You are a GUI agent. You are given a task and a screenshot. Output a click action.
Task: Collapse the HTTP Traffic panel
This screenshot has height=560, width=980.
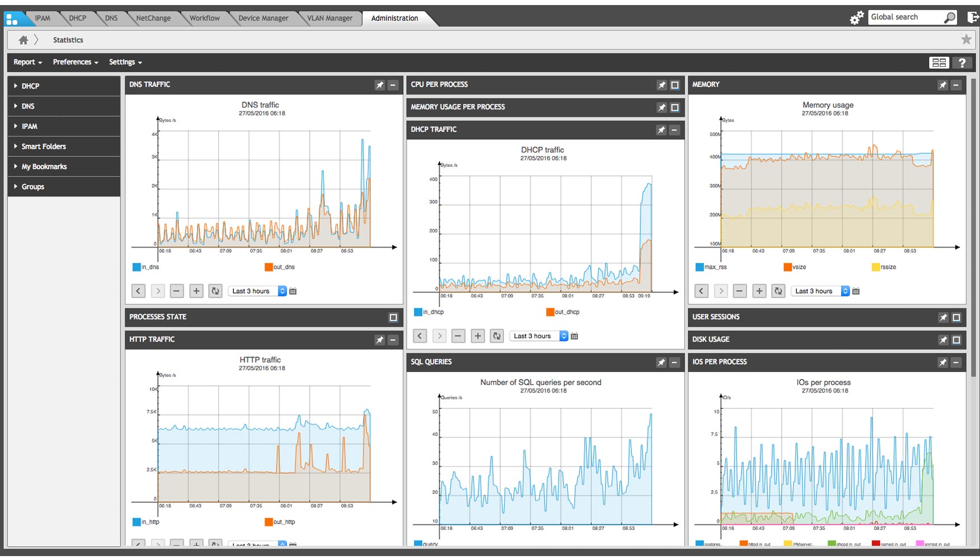(393, 340)
